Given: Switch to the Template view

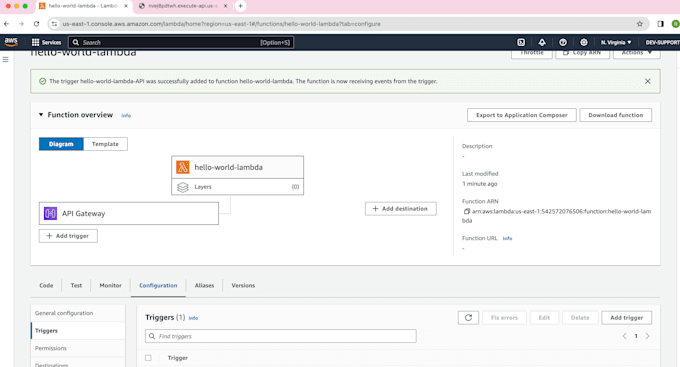Looking at the screenshot, I should coord(105,144).
